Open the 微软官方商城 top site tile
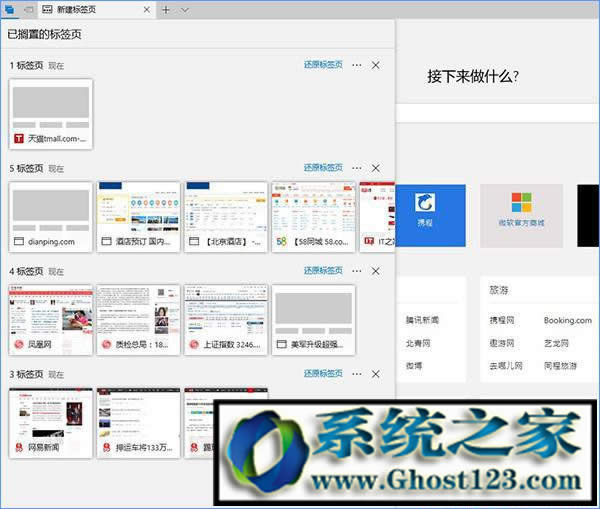 pos(521,215)
